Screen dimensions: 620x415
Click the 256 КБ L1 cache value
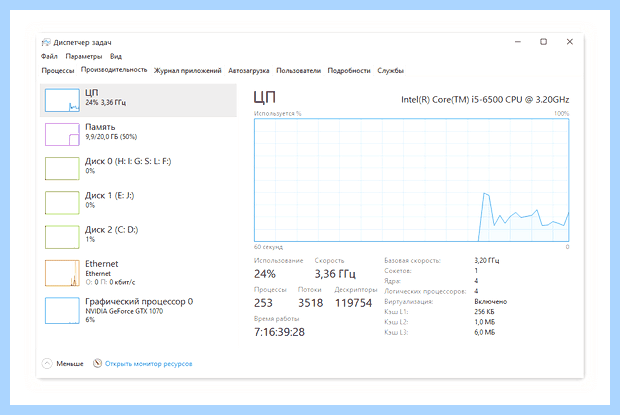(x=484, y=312)
